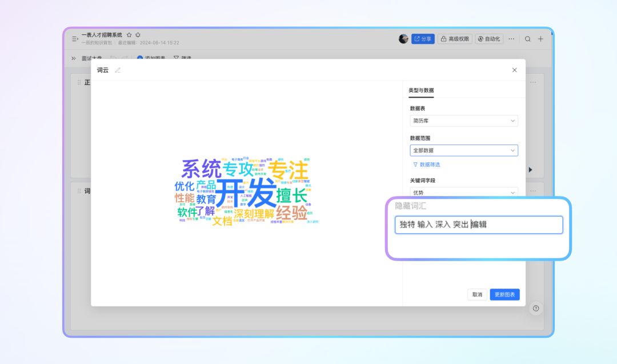This screenshot has width=617, height=364.
Task: Click the 数据筛选 filter link
Action: 426,165
